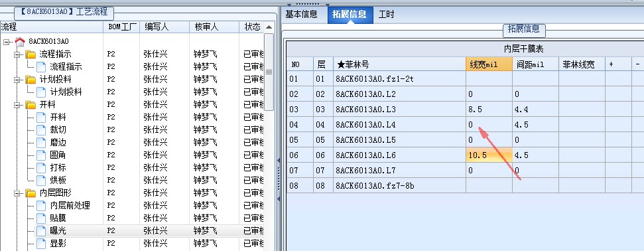This screenshot has height=251, width=644.
Task: Click the 内层图形 folder icon
Action: (31, 193)
